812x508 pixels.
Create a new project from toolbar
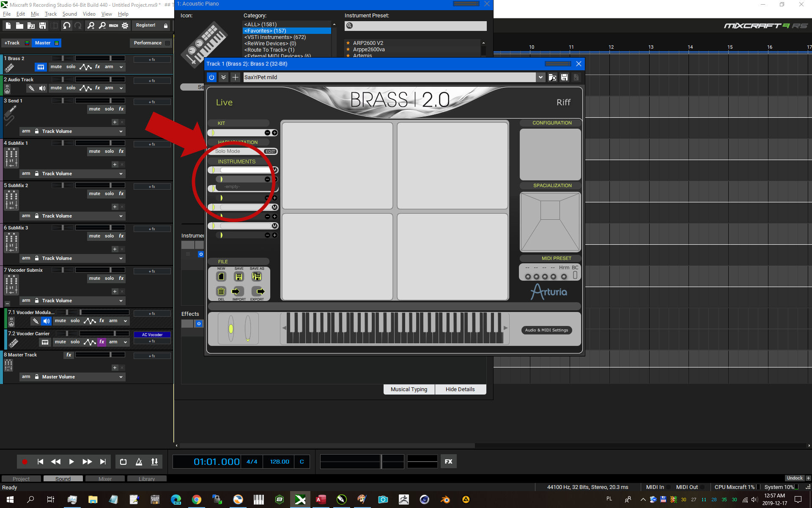pyautogui.click(x=8, y=26)
